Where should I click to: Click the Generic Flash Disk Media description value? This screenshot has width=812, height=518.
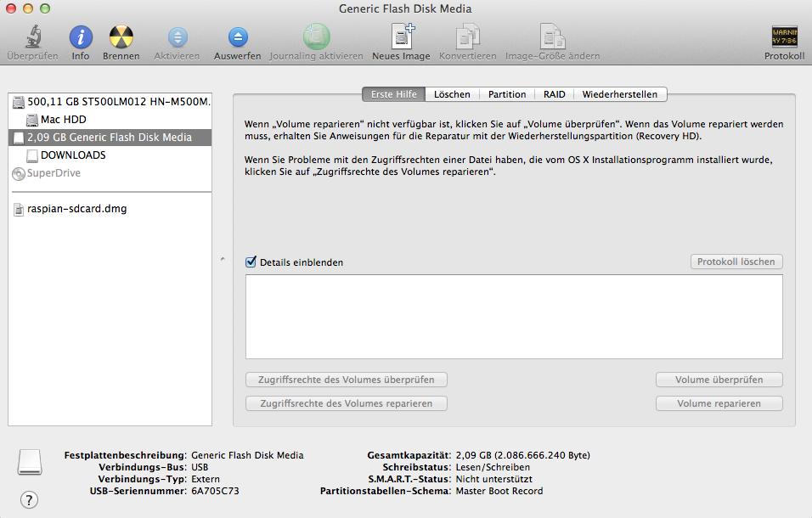(x=247, y=455)
